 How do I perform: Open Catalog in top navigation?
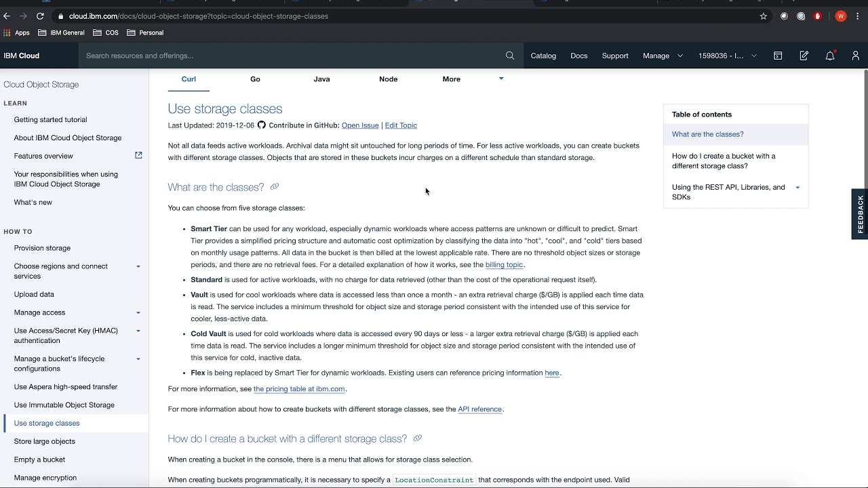(x=543, y=56)
